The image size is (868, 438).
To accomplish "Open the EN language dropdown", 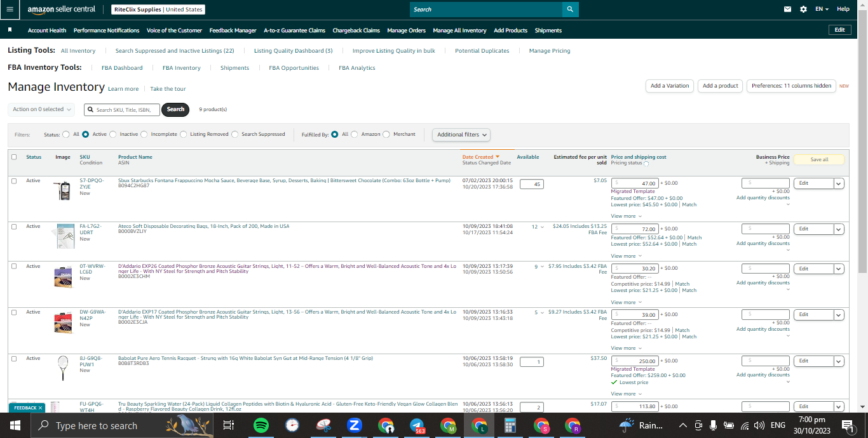I will coord(822,10).
